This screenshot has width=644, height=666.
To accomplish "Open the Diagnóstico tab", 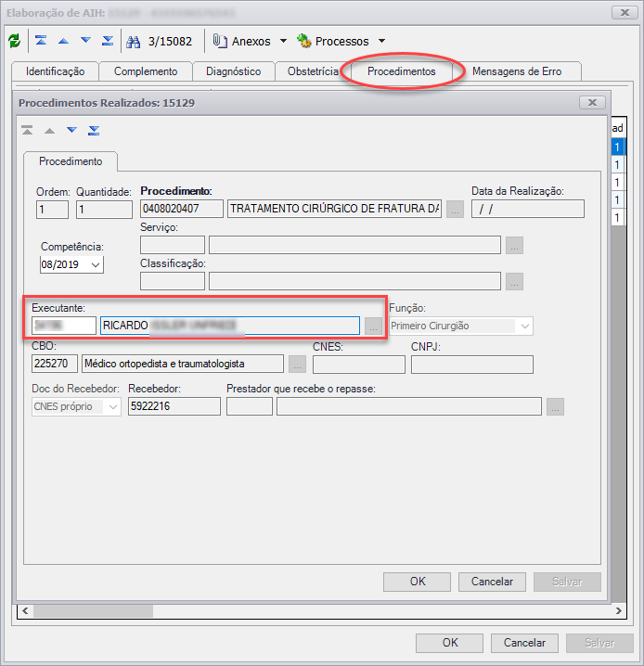I will coord(234,71).
